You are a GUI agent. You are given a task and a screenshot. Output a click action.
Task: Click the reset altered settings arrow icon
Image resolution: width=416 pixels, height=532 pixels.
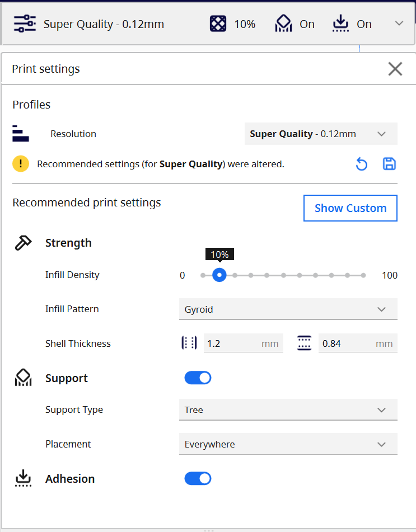(362, 164)
